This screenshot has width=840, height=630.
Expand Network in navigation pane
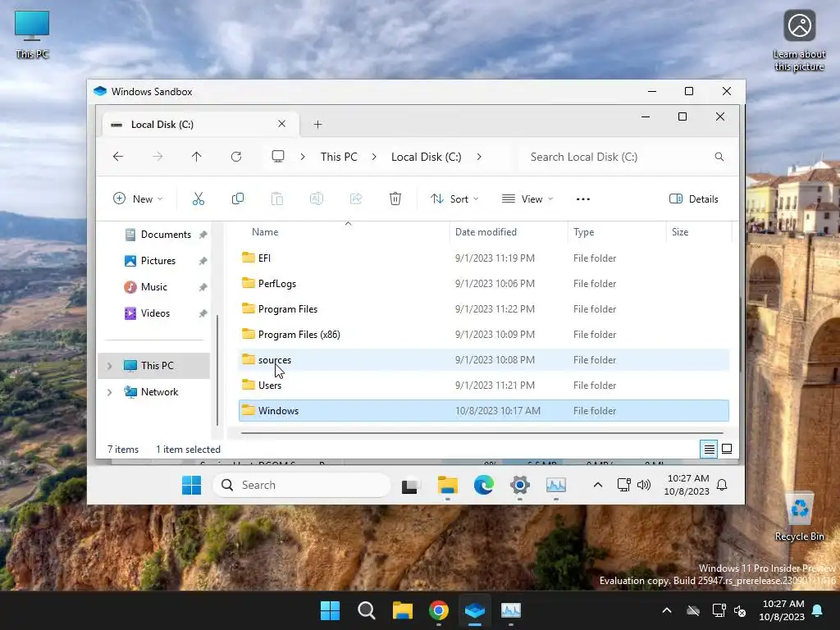[109, 392]
